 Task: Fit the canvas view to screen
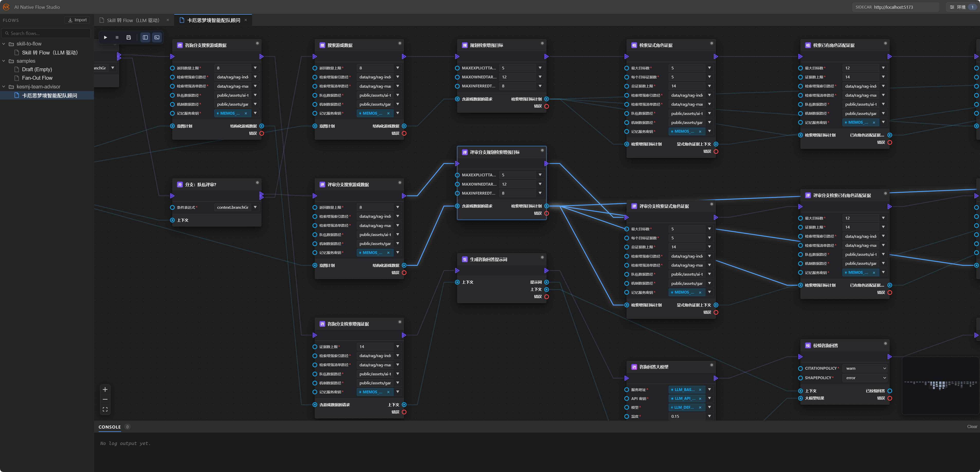(105, 410)
